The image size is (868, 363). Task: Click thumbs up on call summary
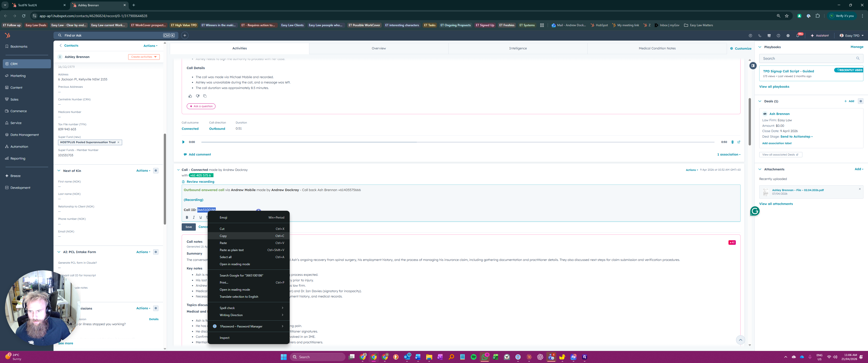coord(191,96)
